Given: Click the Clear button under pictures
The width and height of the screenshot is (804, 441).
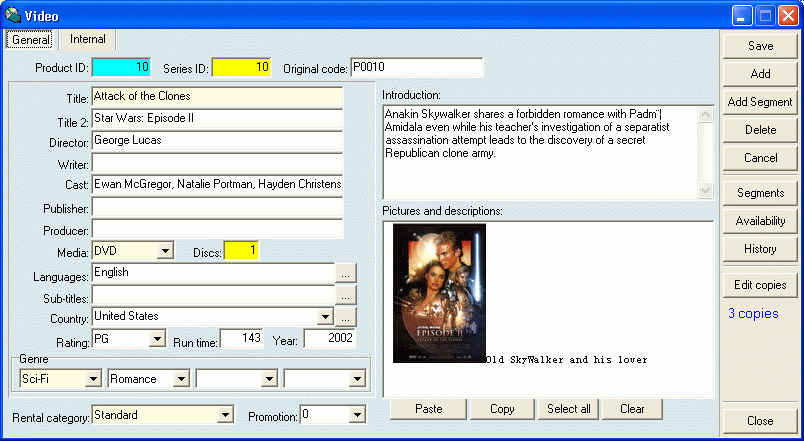Looking at the screenshot, I should pyautogui.click(x=632, y=409).
